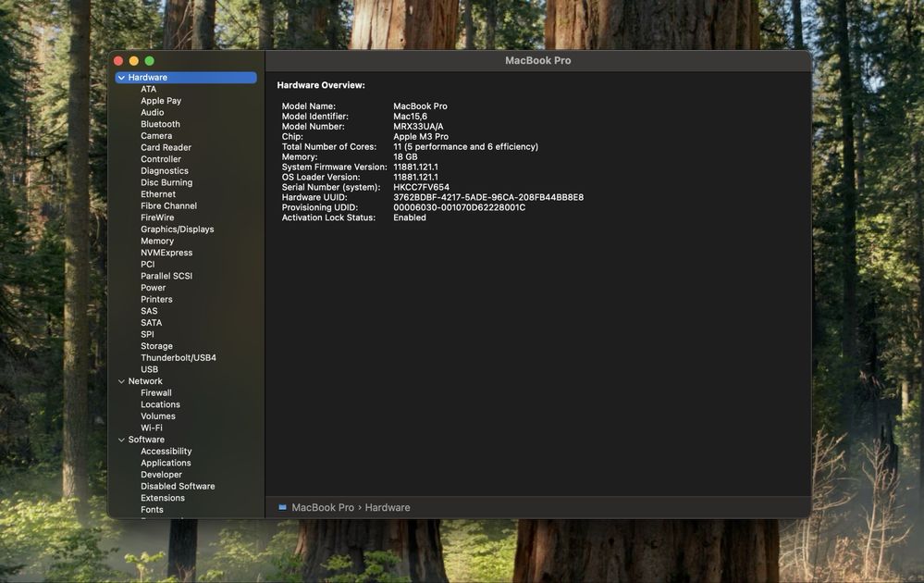Select the Network category row
The width and height of the screenshot is (924, 583).
[186, 381]
